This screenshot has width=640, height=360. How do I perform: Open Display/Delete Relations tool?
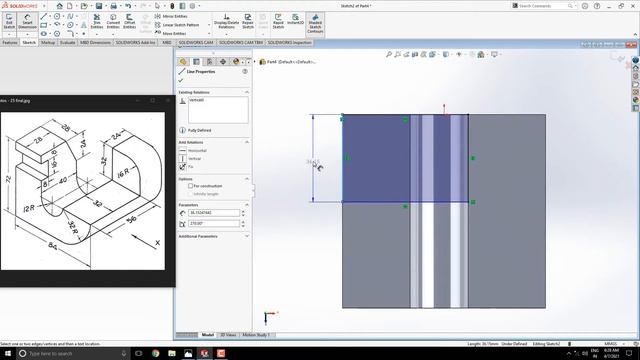(227, 21)
